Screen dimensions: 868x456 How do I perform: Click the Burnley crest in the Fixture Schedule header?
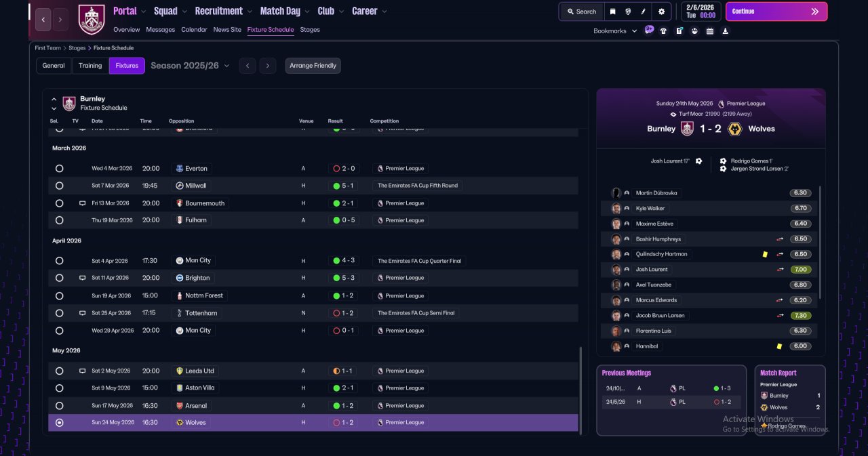[x=69, y=104]
